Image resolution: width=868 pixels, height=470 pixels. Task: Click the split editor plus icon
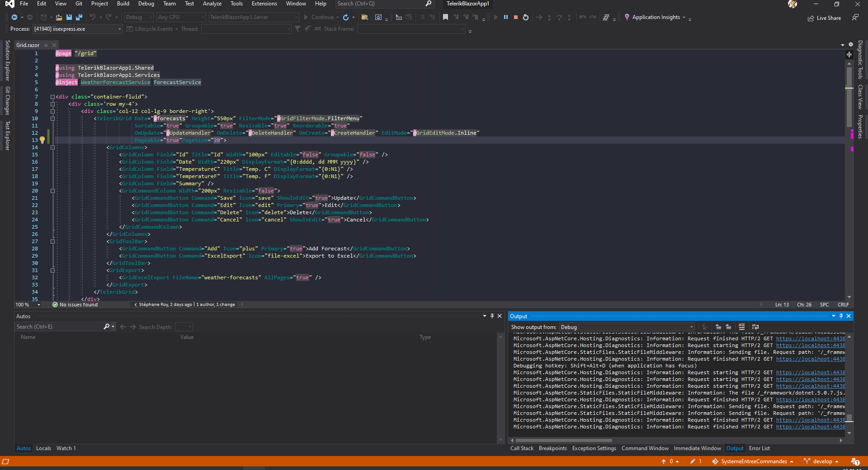(849, 54)
